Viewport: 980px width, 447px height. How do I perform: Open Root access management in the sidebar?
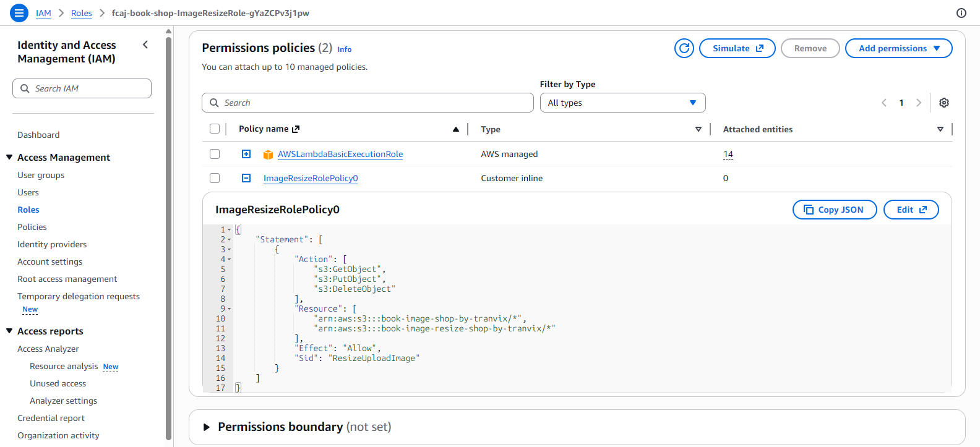(67, 279)
